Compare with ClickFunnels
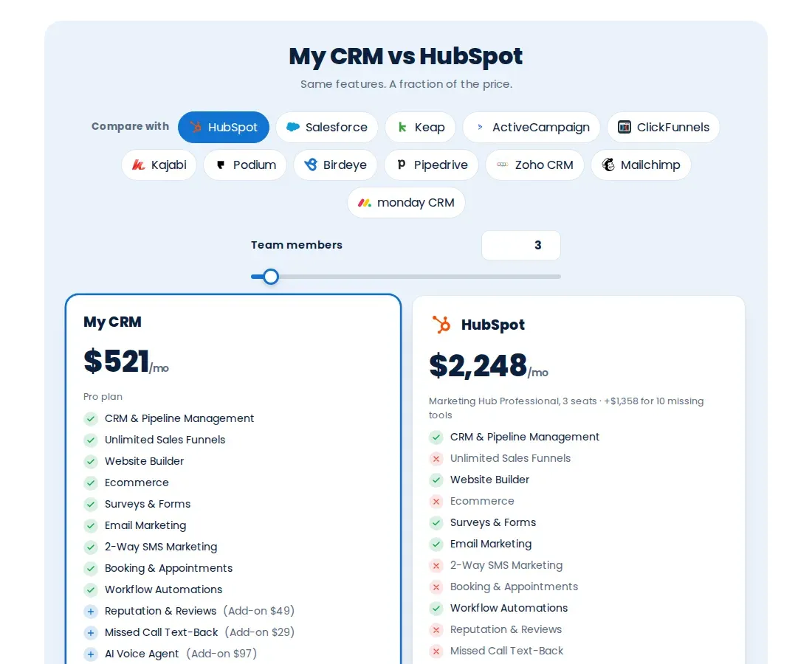Viewport: 812px width, 664px height. click(x=664, y=128)
